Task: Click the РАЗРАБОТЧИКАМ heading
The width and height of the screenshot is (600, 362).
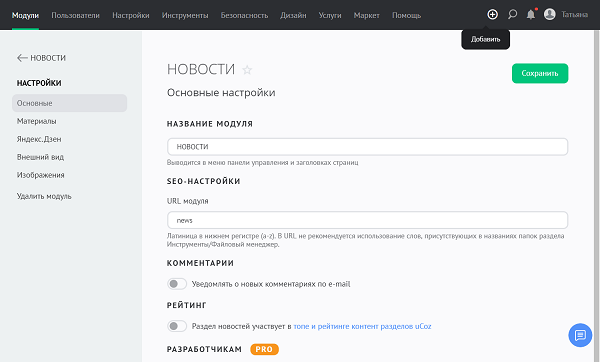Action: tap(204, 349)
